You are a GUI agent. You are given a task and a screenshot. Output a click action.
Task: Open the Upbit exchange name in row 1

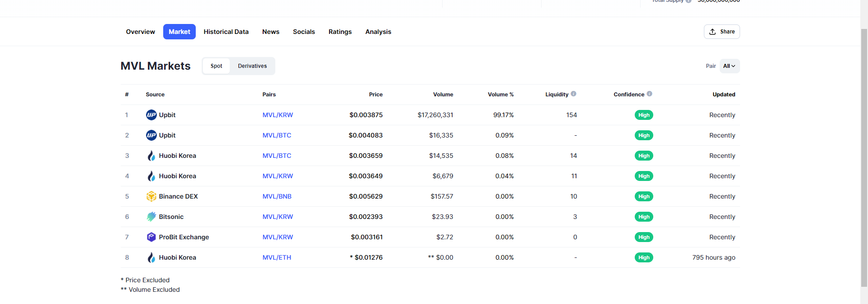[167, 115]
